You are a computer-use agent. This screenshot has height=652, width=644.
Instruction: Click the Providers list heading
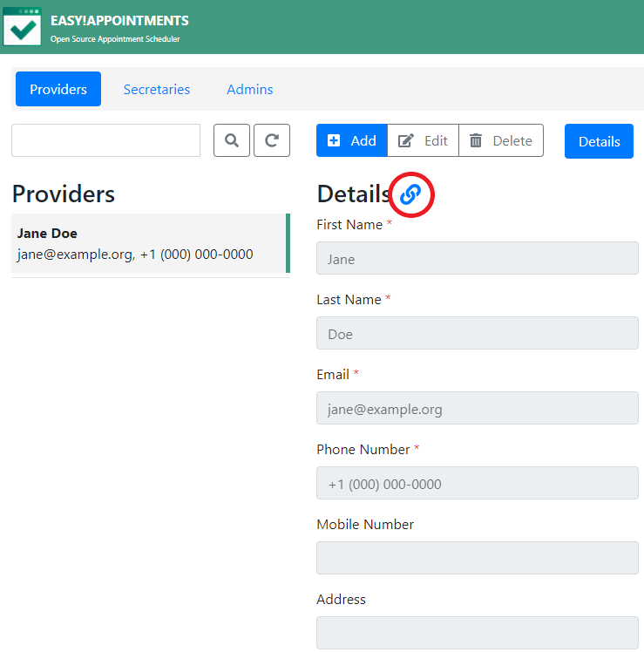[64, 194]
